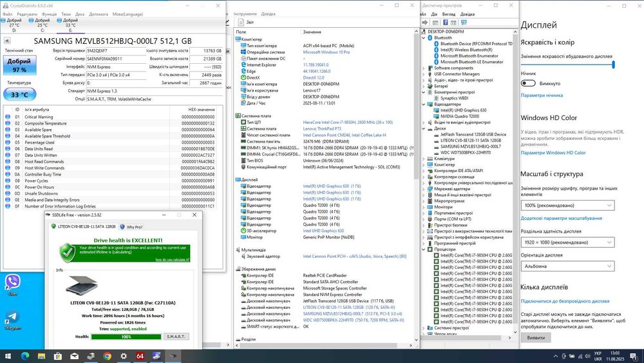Open Google Chrome from taskbar
The width and height of the screenshot is (644, 363).
click(107, 356)
